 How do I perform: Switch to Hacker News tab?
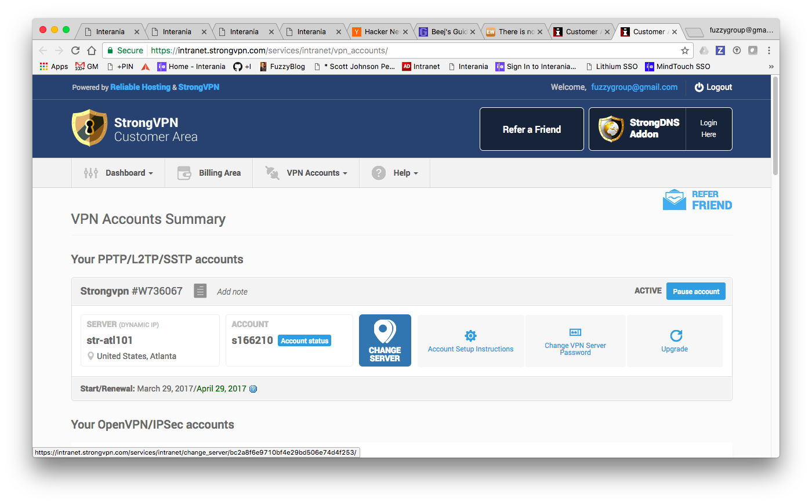[380, 32]
